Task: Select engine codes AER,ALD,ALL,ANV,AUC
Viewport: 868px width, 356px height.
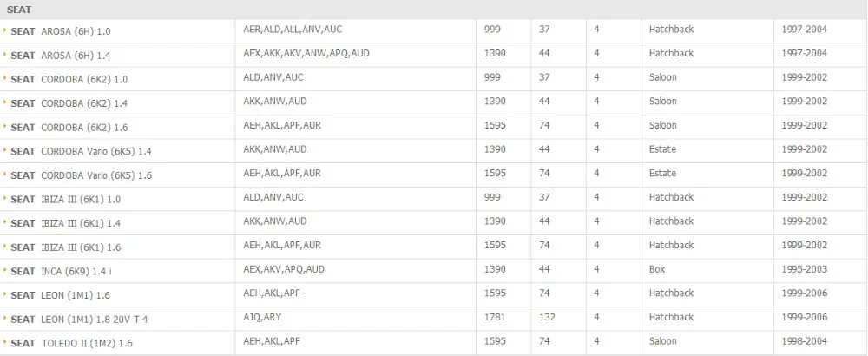Action: tap(293, 30)
